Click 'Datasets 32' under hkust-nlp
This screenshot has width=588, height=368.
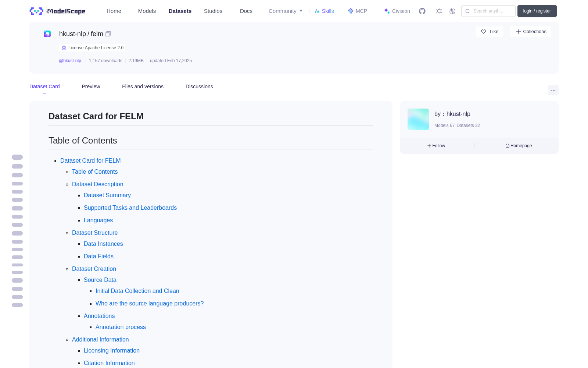(468, 125)
